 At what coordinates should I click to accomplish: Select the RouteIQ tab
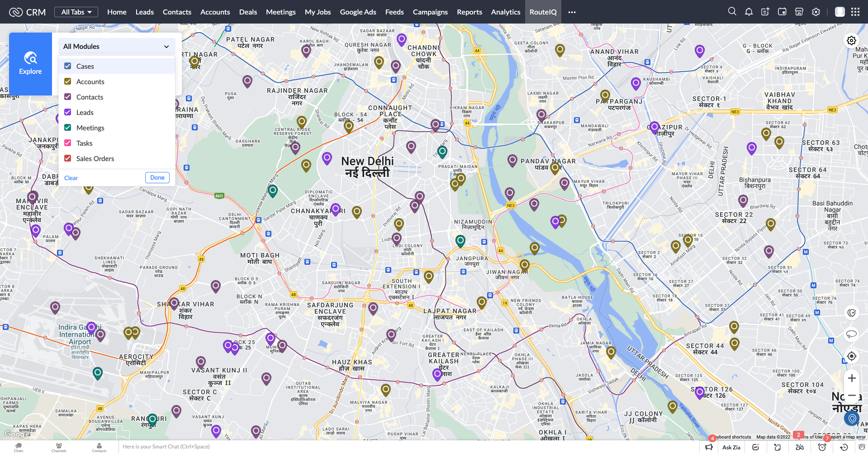tap(543, 12)
